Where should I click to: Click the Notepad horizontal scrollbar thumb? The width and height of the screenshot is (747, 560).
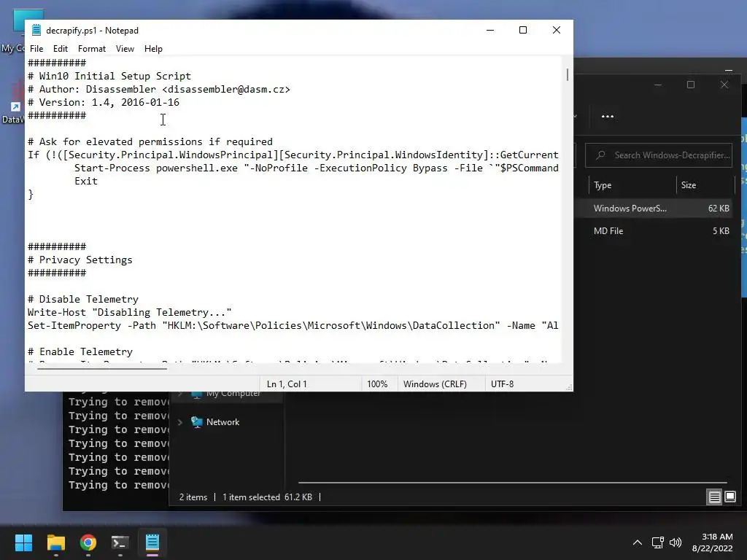coord(102,368)
